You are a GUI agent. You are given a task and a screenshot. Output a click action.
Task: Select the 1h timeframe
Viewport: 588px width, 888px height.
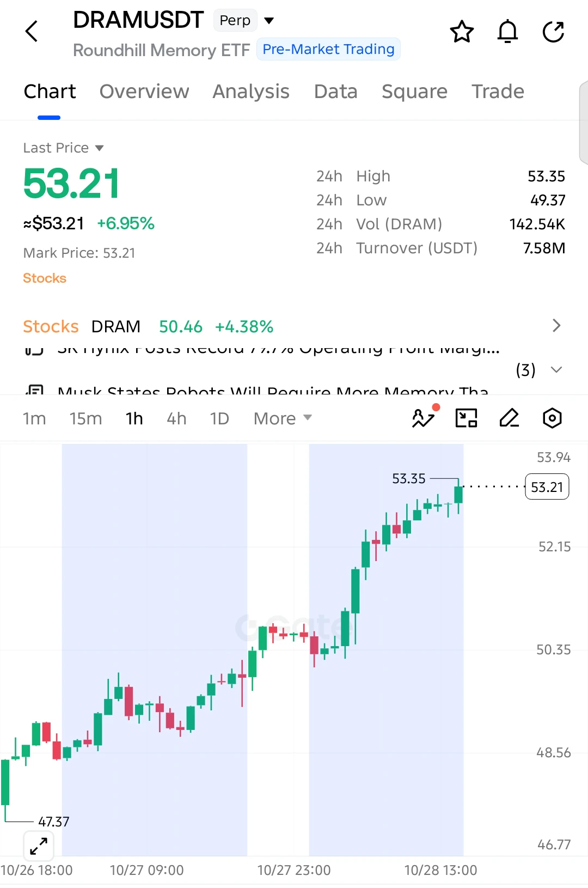click(134, 418)
